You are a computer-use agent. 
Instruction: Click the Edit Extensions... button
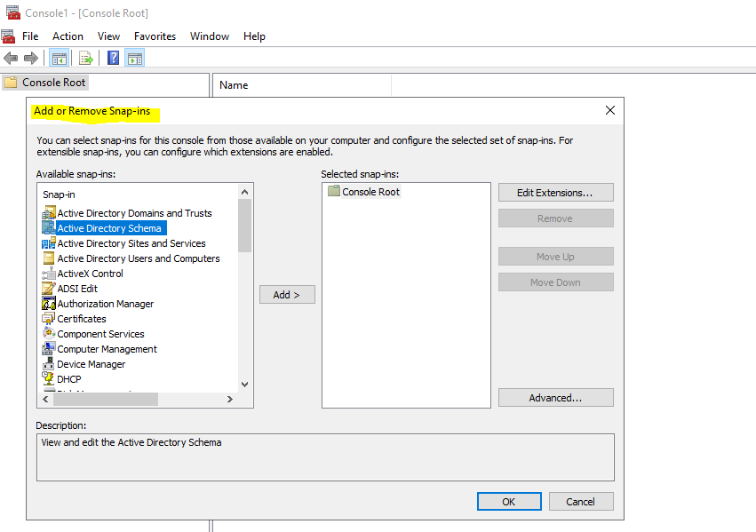coord(556,192)
